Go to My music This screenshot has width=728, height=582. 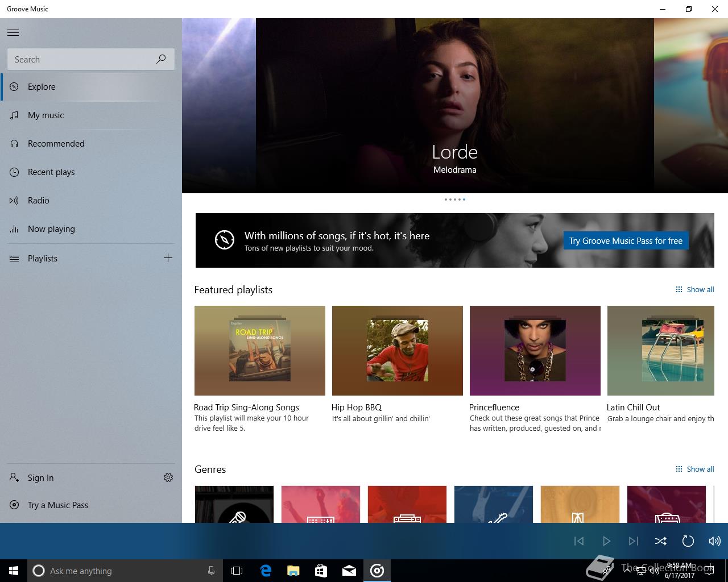[91, 115]
